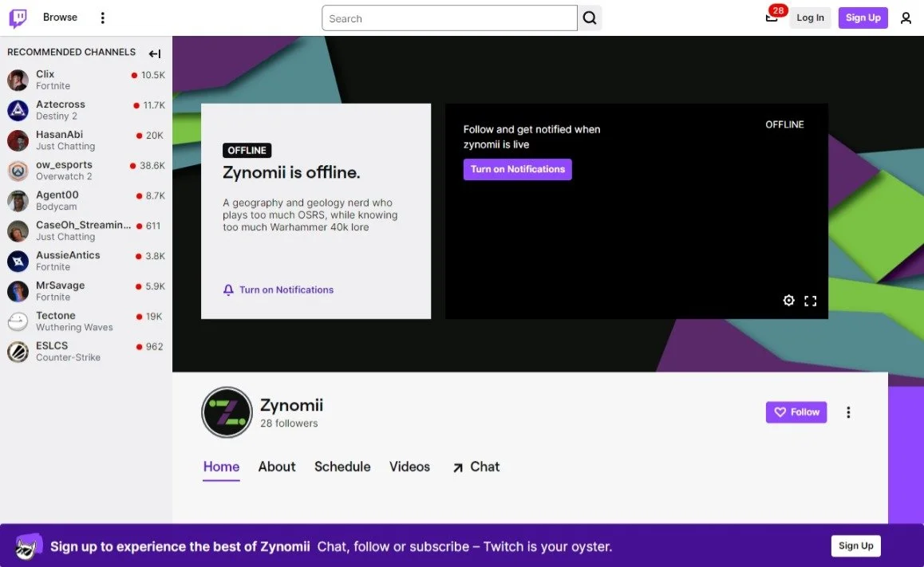This screenshot has width=924, height=567.
Task: Click the Bodycam game label
Action: point(56,207)
